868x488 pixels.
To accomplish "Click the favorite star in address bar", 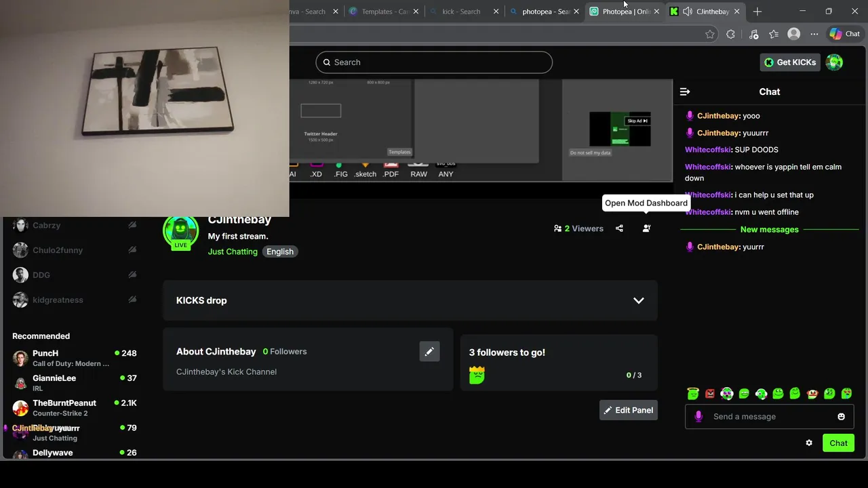I will (710, 34).
